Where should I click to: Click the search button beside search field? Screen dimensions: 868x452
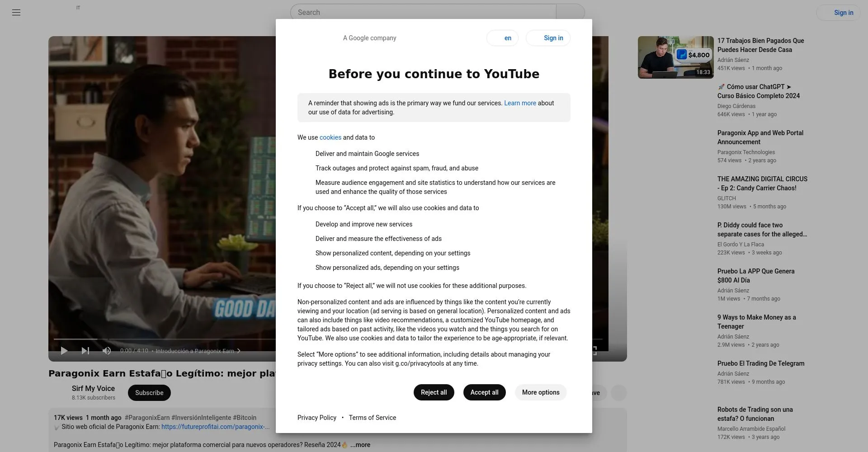[571, 12]
